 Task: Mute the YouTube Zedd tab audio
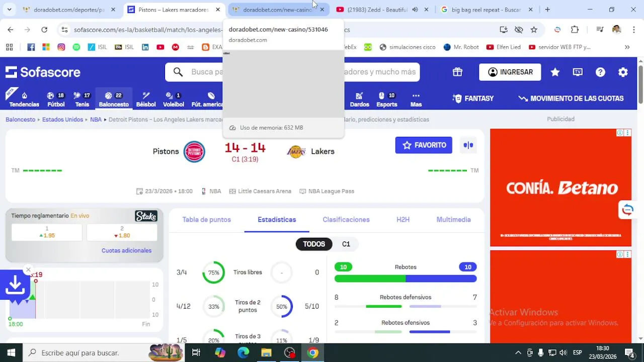click(x=415, y=10)
